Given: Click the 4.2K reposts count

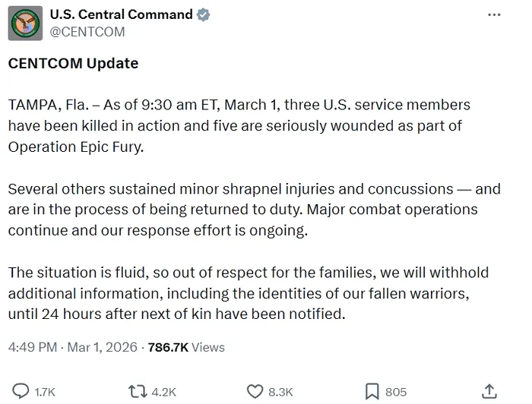Looking at the screenshot, I should pos(163,392).
